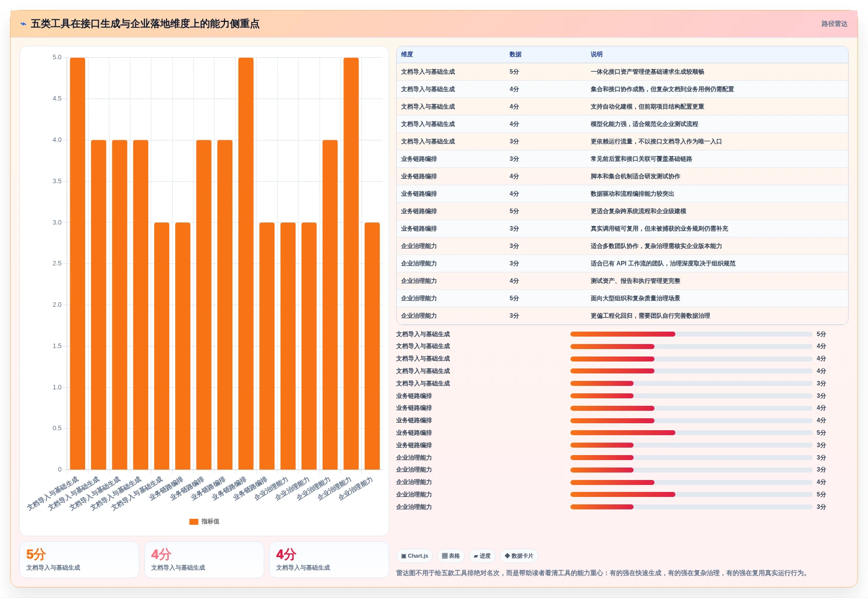Select row 常见前后置和接口关联可覆盖基础链路

coord(622,159)
